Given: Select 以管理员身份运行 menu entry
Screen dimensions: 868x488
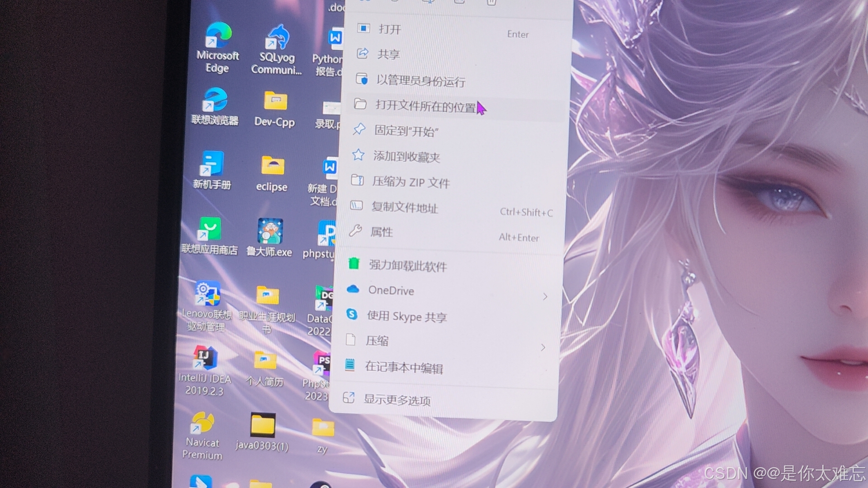Looking at the screenshot, I should [x=420, y=81].
